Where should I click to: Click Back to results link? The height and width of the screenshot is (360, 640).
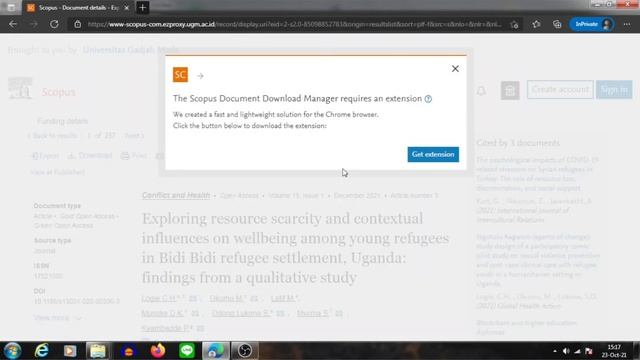tap(52, 136)
